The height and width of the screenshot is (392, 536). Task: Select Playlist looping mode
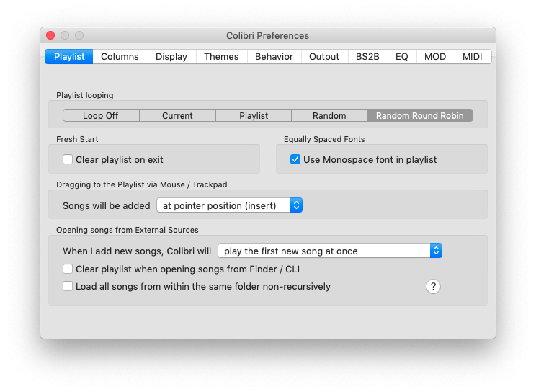(x=254, y=115)
